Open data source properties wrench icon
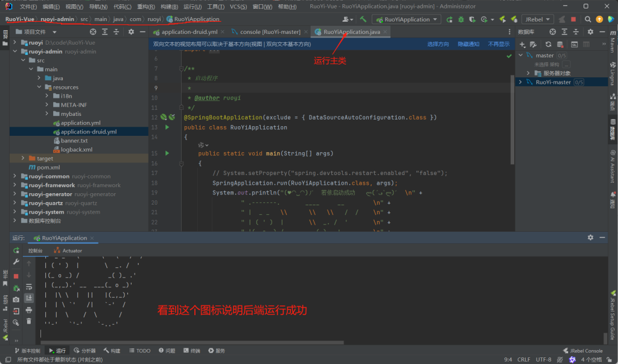618x364 pixels. (x=534, y=45)
